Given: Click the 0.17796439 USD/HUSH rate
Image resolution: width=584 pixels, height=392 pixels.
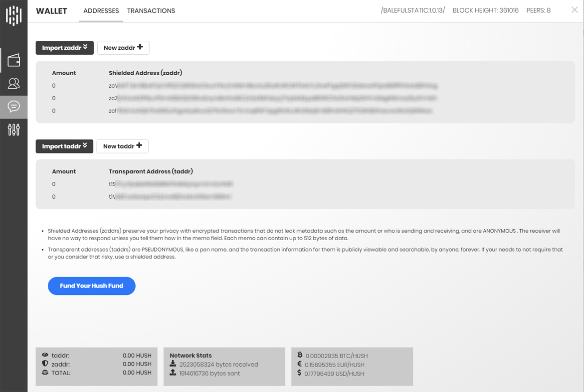Looking at the screenshot, I should coord(334,374).
